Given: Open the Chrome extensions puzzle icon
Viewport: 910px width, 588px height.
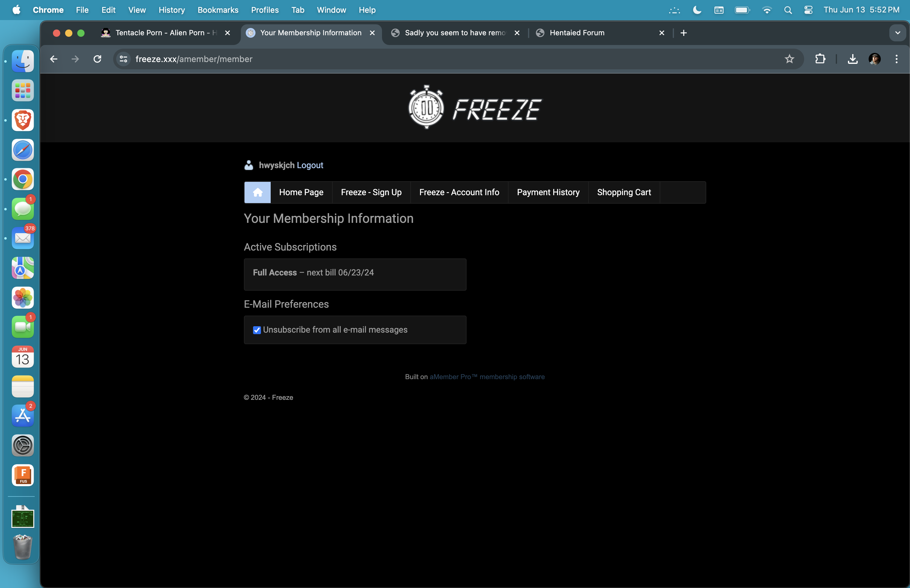Looking at the screenshot, I should pyautogui.click(x=819, y=59).
